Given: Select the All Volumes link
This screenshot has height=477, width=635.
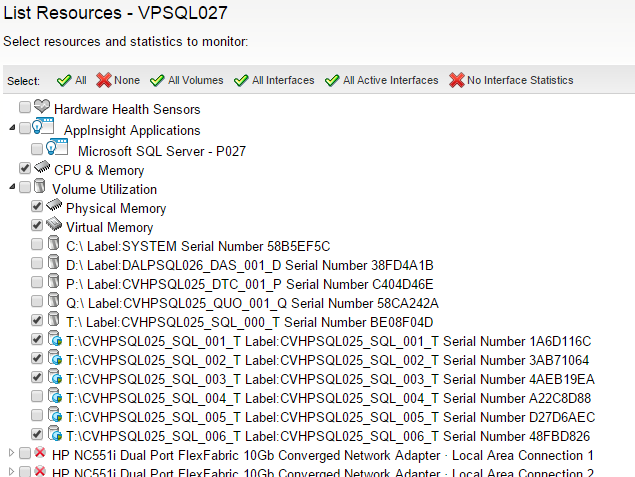Looking at the screenshot, I should click(196, 80).
